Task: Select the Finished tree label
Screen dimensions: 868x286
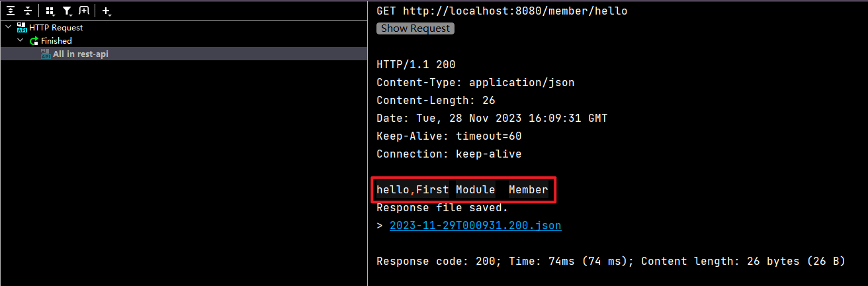Action: pyautogui.click(x=56, y=41)
